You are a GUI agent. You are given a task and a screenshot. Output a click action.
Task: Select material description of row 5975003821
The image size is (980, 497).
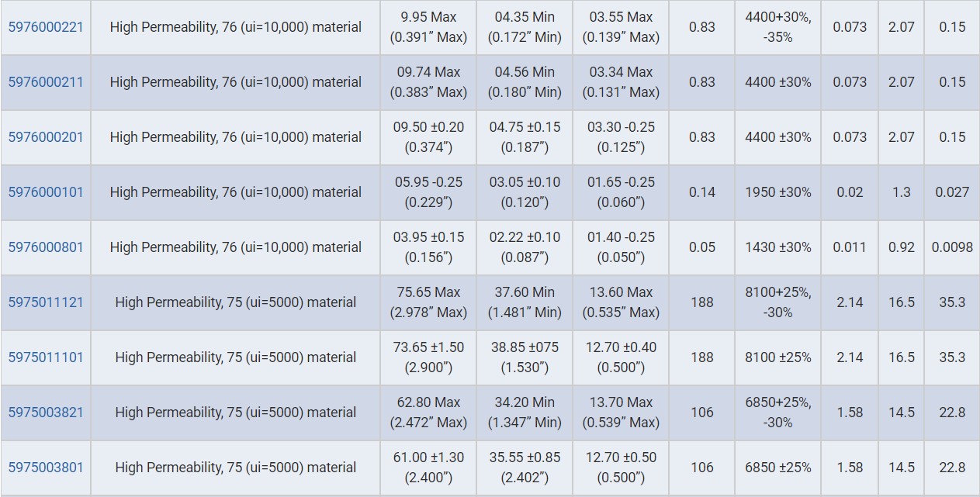[x=236, y=412]
